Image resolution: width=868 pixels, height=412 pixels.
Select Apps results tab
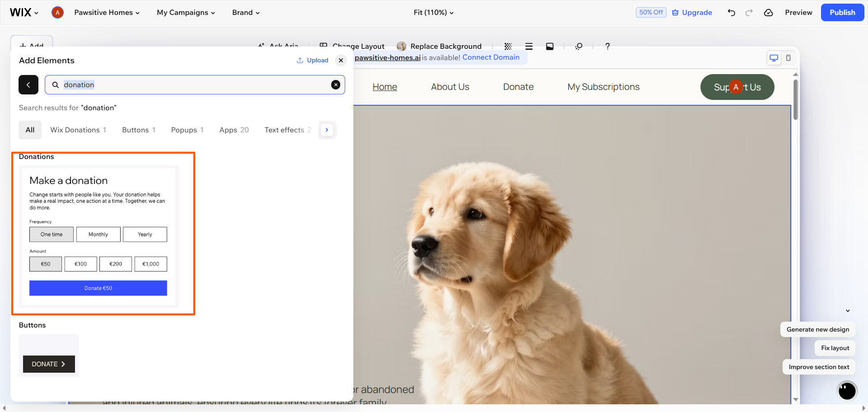coord(234,130)
